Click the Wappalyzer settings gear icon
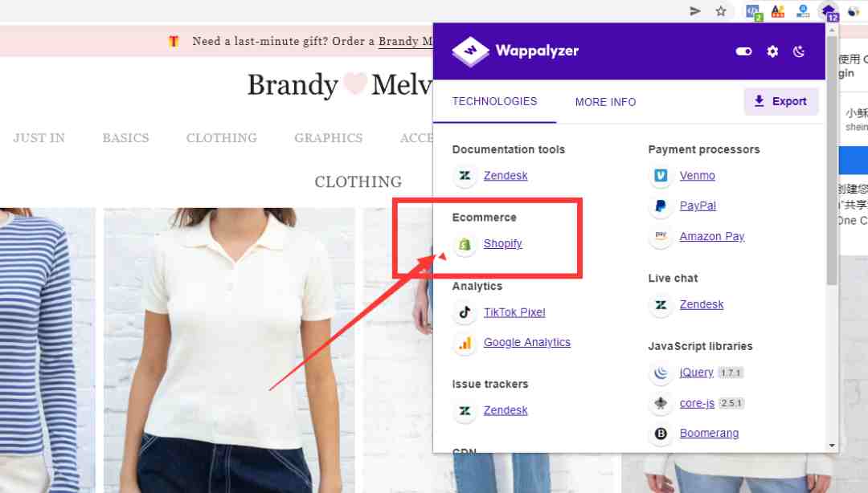This screenshot has width=868, height=493. [772, 51]
